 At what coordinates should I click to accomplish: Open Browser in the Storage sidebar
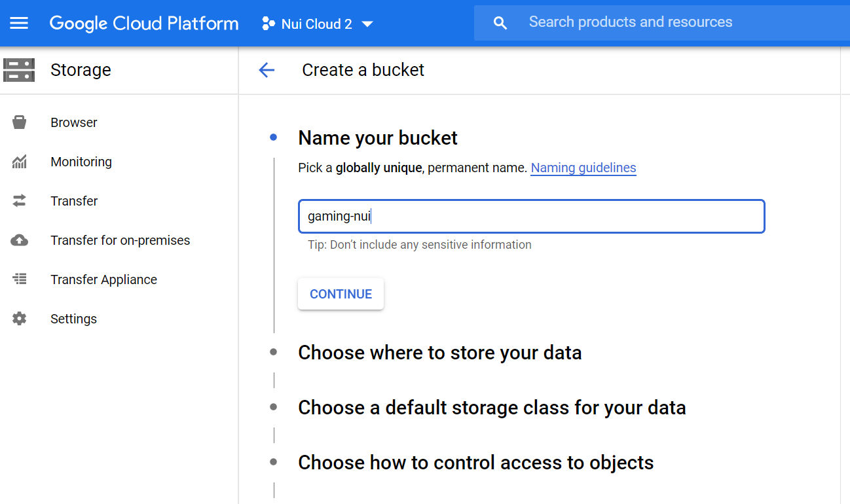click(74, 122)
